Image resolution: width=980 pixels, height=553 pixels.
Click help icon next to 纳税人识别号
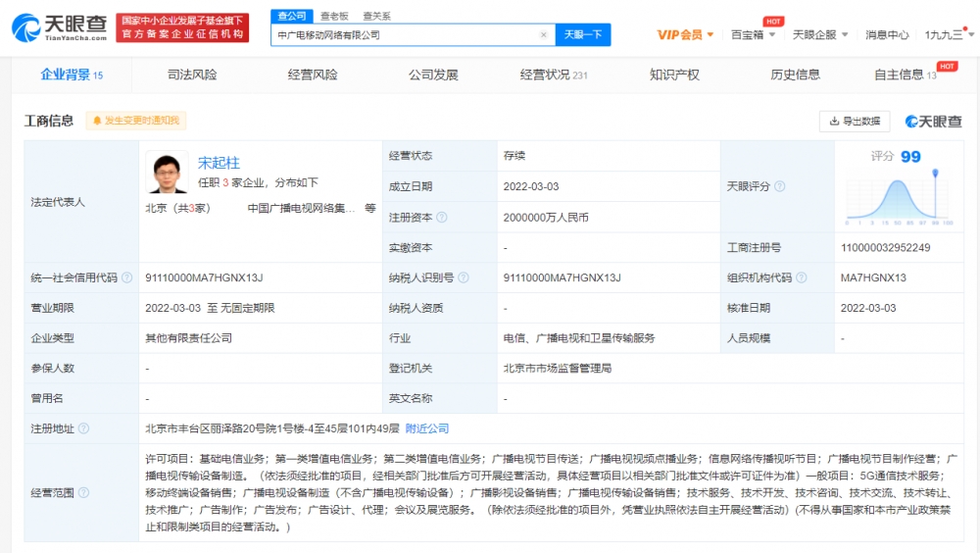point(464,277)
